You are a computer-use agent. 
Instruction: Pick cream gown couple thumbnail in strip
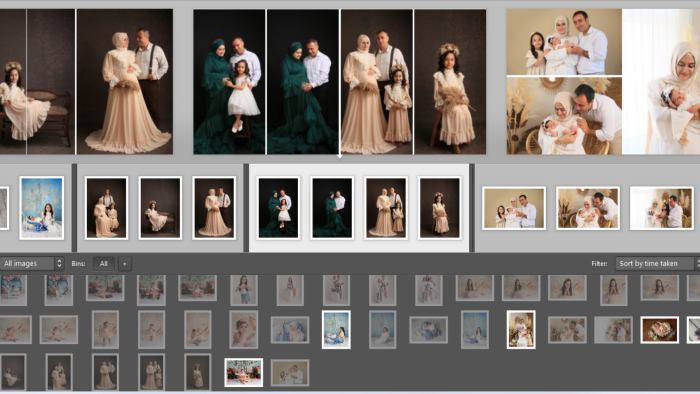click(214, 207)
